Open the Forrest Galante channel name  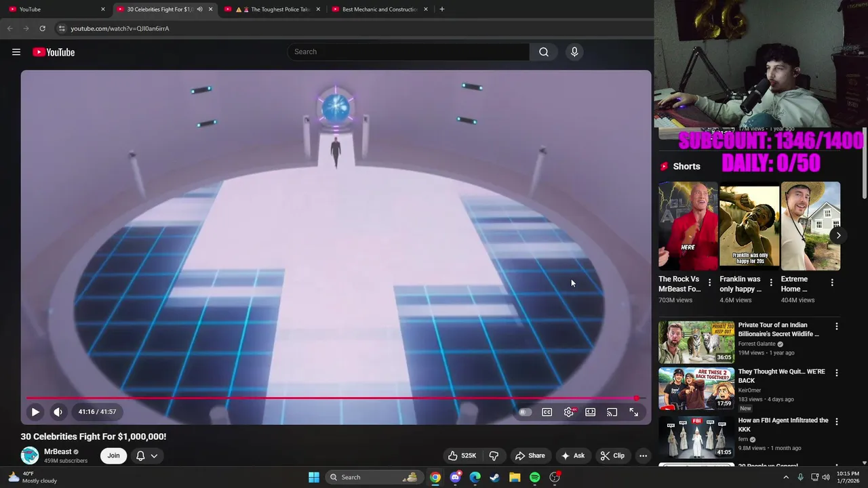757,344
